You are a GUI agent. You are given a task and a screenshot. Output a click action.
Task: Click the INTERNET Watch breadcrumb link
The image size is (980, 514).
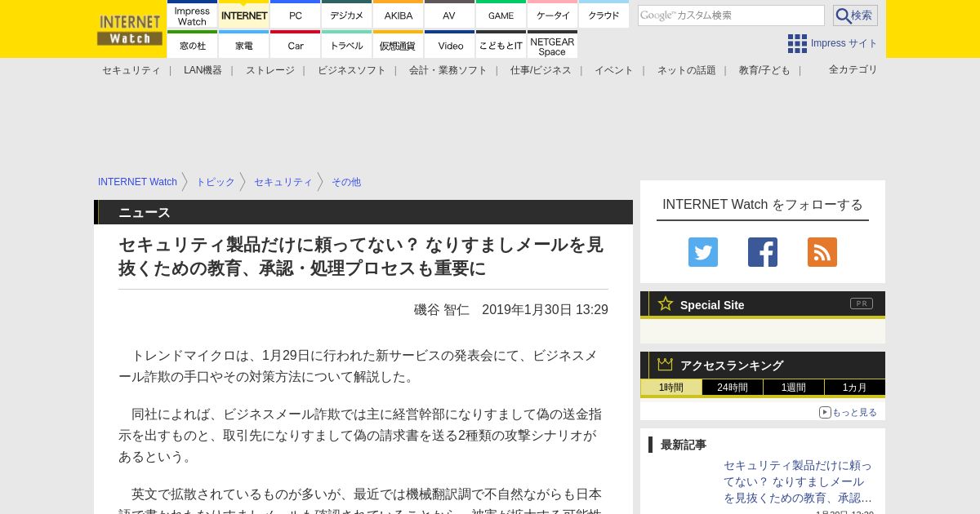tap(137, 182)
